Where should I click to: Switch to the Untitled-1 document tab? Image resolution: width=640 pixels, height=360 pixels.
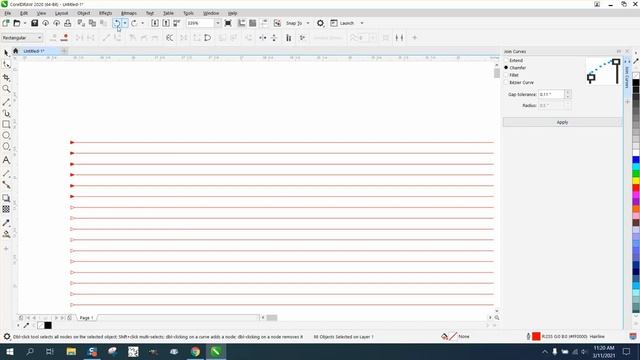[34, 51]
